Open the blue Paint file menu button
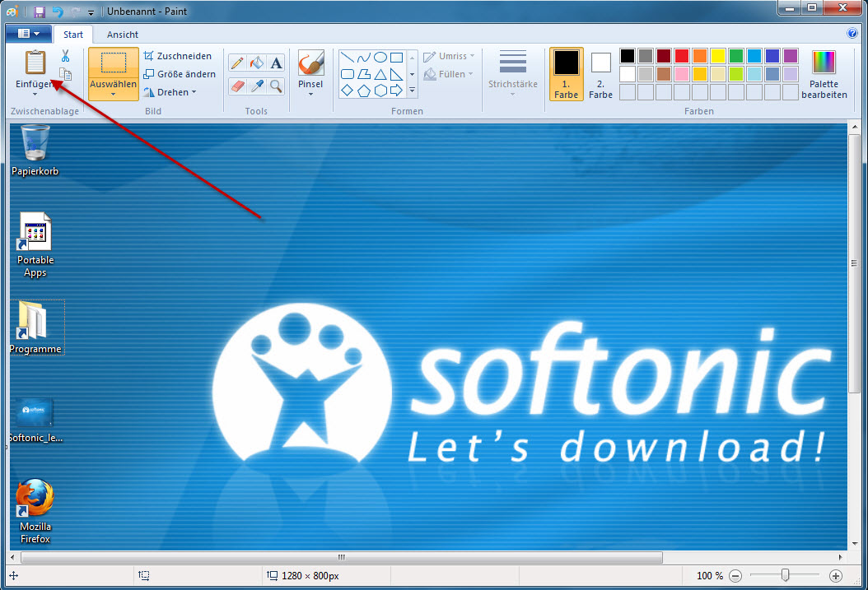 click(x=29, y=34)
